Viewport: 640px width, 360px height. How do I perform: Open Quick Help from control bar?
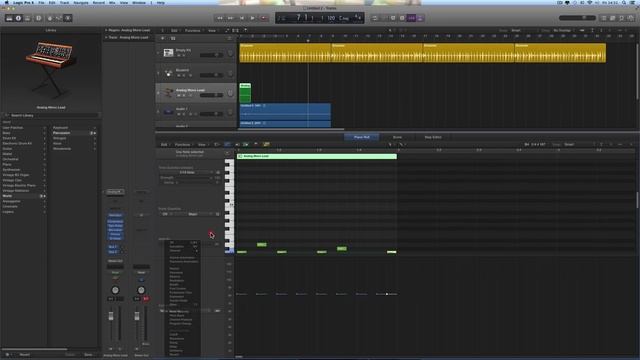[x=39, y=18]
